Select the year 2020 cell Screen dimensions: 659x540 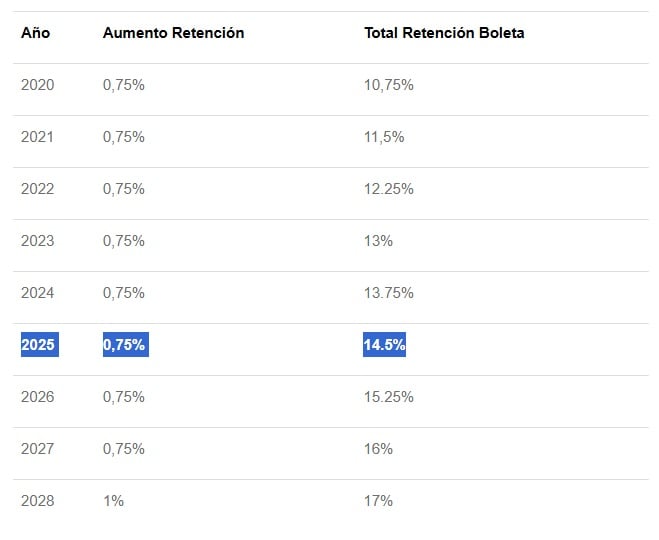37,85
